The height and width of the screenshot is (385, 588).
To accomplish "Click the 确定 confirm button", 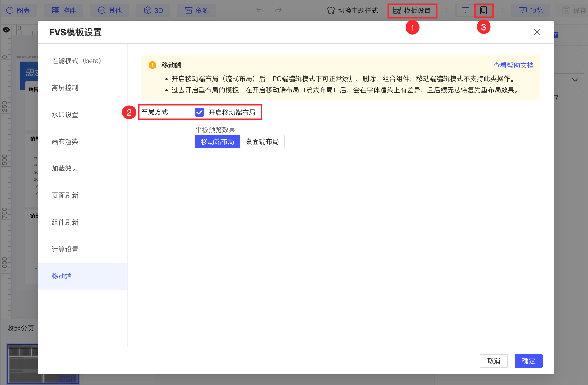I will coord(528,361).
